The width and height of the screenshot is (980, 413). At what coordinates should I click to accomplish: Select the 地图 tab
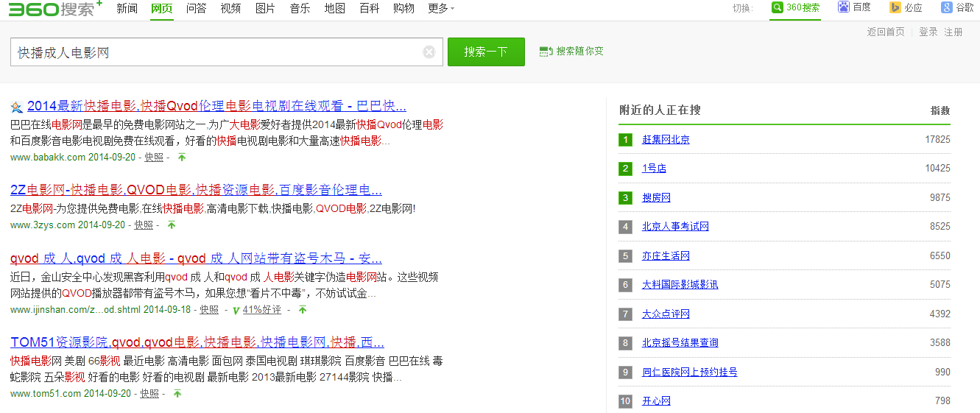[x=334, y=8]
